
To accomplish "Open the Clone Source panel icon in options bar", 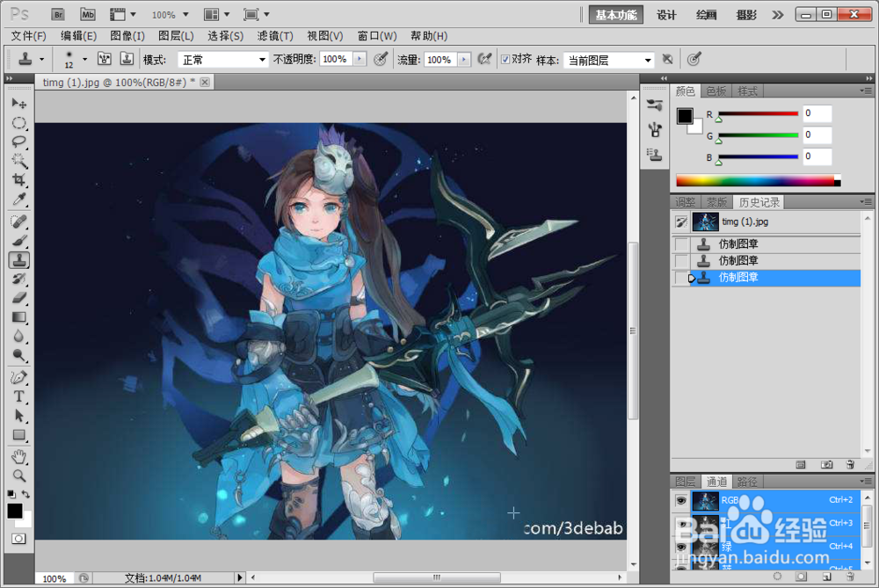I will 127,59.
